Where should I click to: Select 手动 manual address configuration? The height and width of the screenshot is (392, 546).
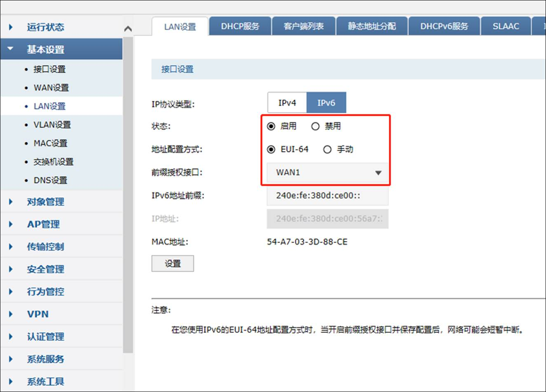click(x=327, y=149)
